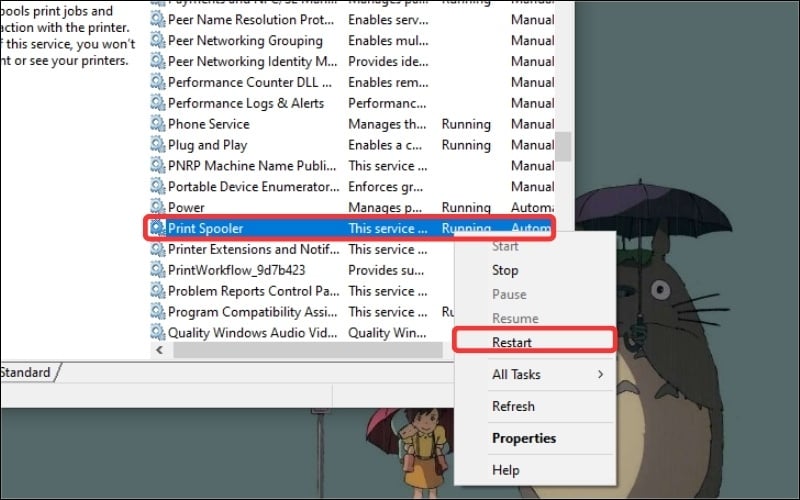Click the Printer Extensions and Notifications gear icon
The height and width of the screenshot is (500, 800).
157,249
